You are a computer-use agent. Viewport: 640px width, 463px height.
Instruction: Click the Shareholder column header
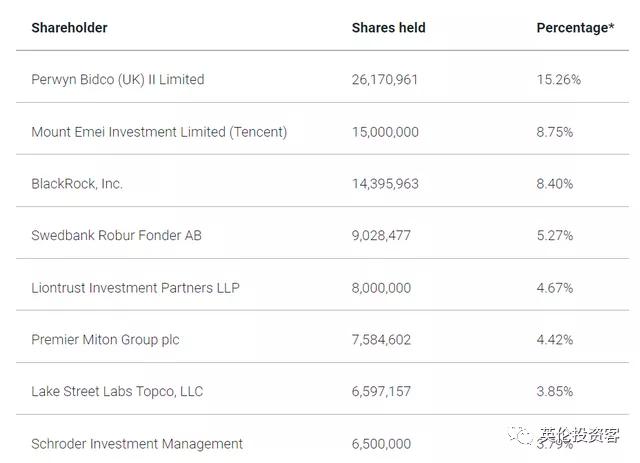click(x=69, y=28)
